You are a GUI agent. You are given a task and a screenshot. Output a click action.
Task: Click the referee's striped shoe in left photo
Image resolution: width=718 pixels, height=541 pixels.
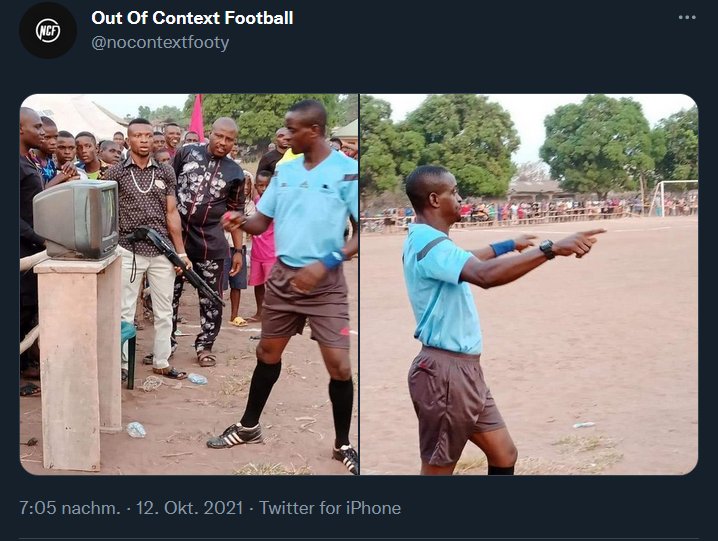click(234, 435)
